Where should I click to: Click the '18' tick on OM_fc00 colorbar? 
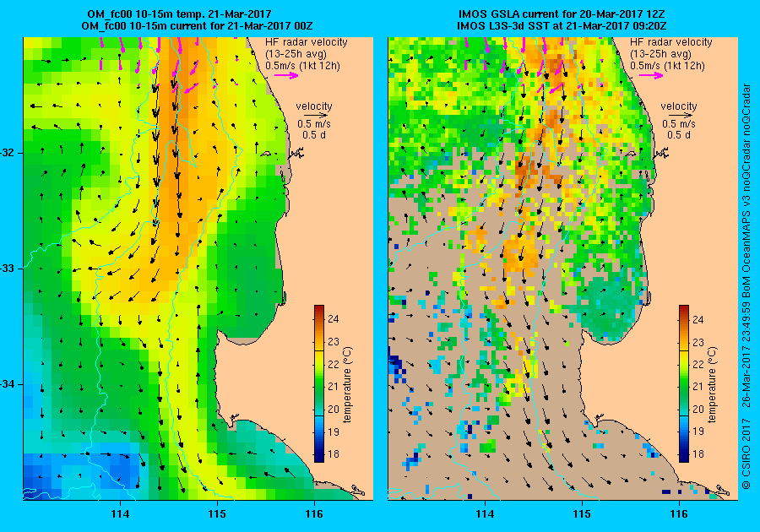334,454
